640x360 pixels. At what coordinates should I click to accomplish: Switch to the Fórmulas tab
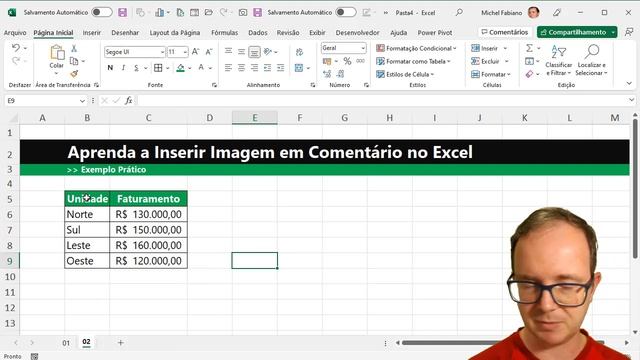[x=224, y=33]
